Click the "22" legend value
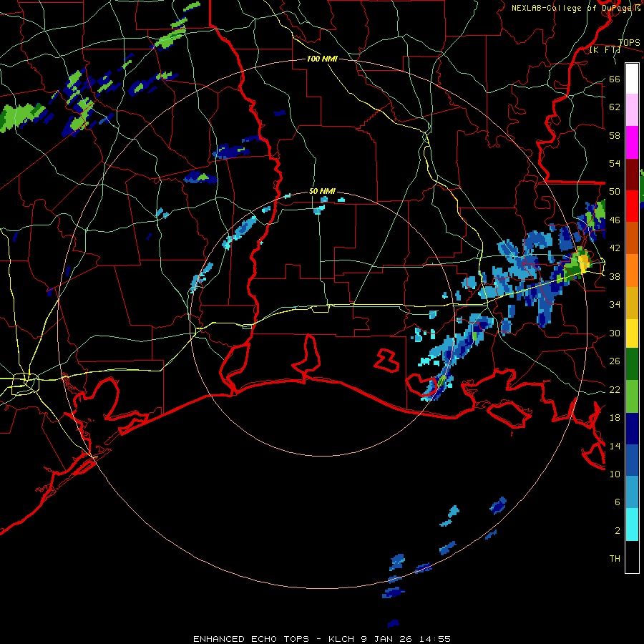The height and width of the screenshot is (644, 644). (x=615, y=390)
